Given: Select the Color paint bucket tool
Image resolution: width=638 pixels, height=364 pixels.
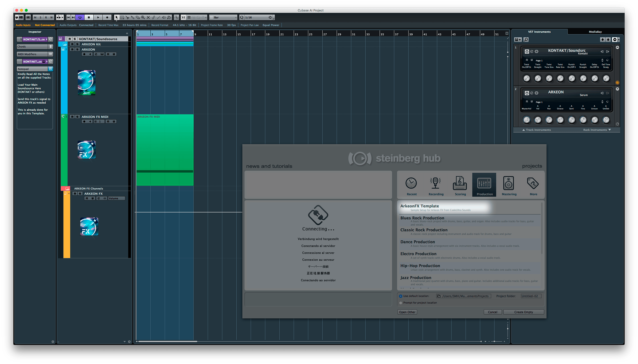Looking at the screenshot, I should [169, 17].
